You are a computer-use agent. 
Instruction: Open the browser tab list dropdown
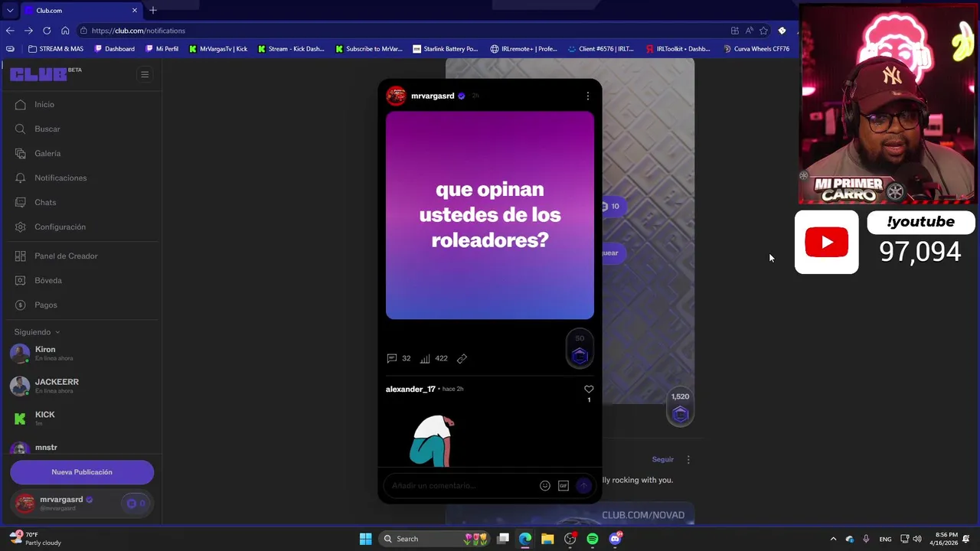(x=9, y=11)
